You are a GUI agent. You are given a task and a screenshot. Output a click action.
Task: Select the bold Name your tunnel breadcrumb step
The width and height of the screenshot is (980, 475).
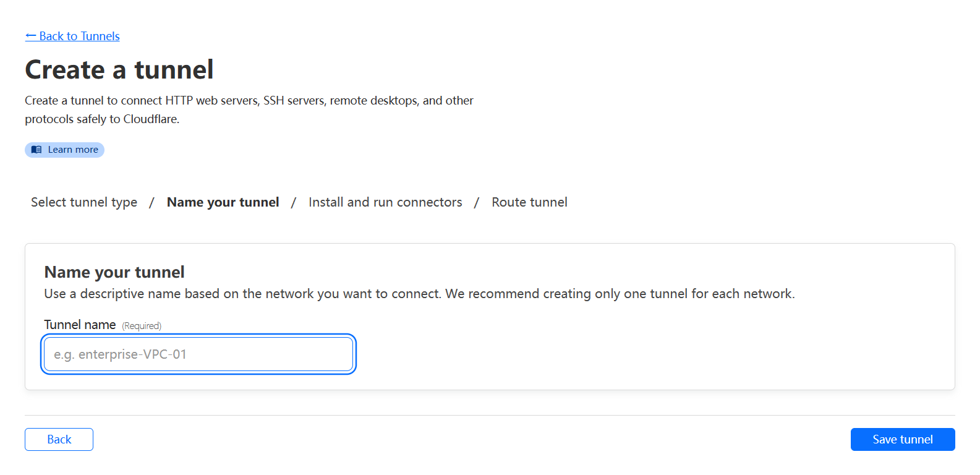223,202
